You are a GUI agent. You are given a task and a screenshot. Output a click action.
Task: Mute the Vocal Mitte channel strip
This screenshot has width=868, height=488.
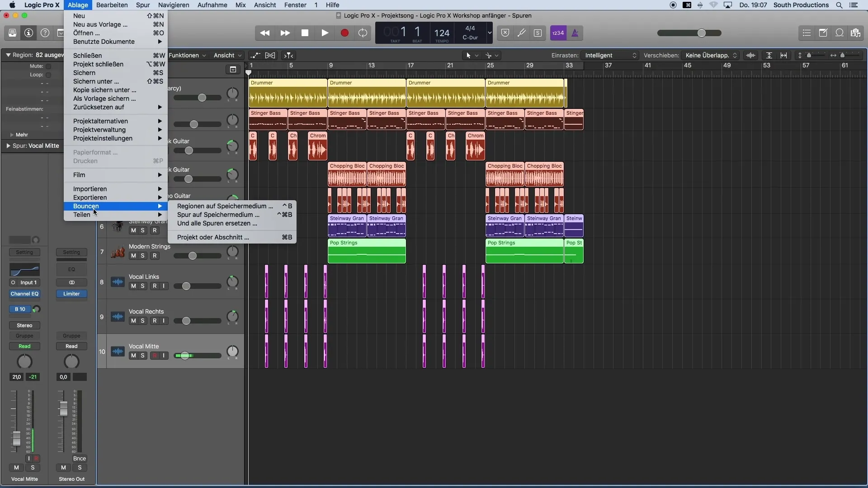tap(17, 468)
